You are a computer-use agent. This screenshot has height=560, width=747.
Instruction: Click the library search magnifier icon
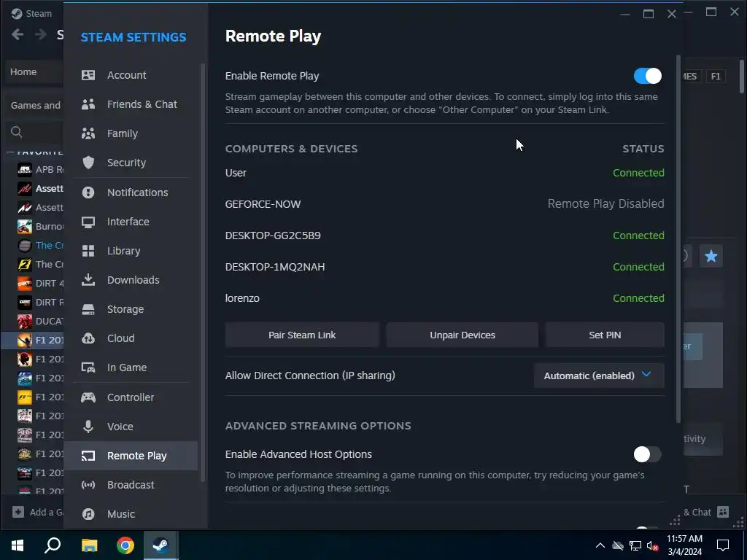click(17, 132)
